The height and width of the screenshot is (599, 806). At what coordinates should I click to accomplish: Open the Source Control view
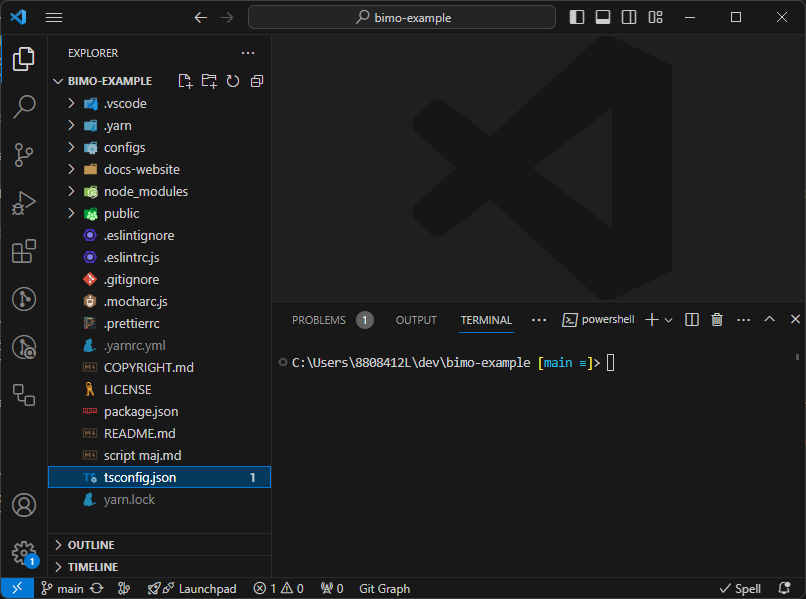tap(24, 155)
